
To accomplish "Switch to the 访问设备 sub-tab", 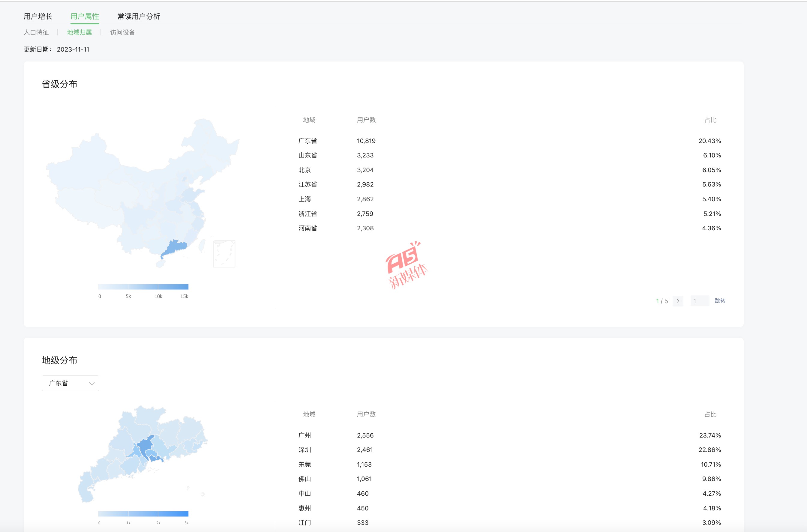I will point(122,32).
